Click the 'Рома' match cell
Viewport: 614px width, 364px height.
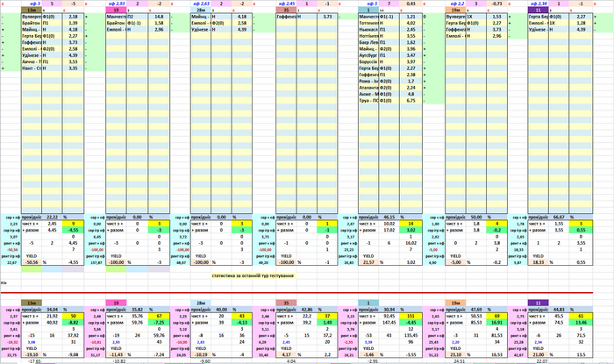pos(369,81)
